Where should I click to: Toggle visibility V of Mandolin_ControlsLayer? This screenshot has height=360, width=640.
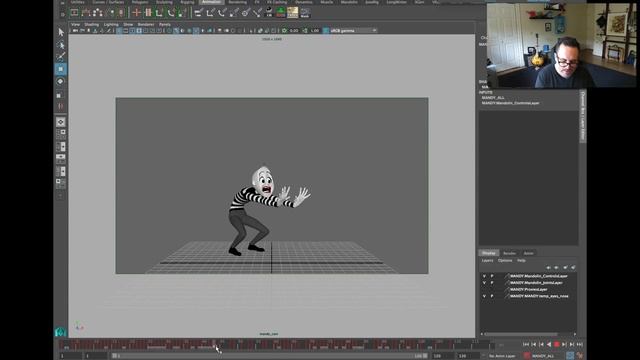[484, 276]
